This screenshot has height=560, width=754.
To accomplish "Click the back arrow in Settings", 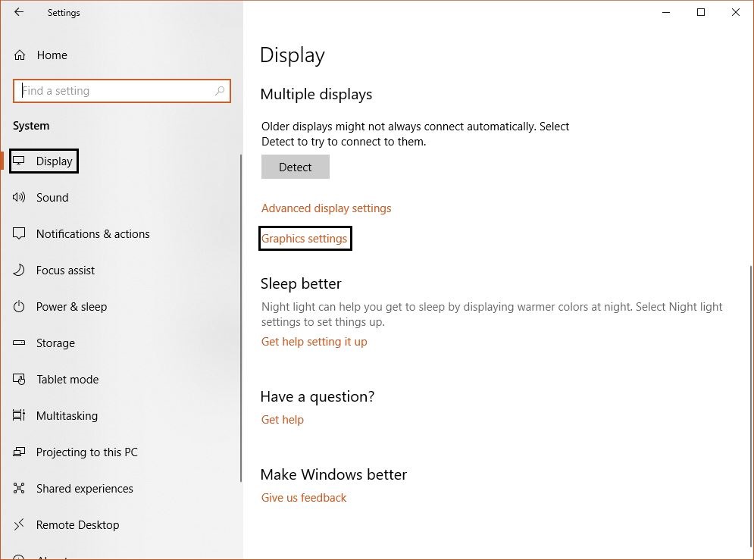I will 19,12.
